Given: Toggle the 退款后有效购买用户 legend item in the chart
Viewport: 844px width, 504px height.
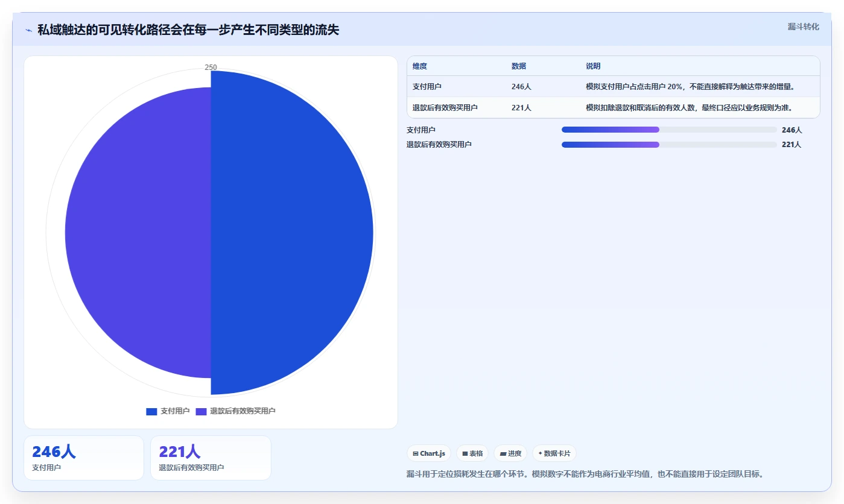Looking at the screenshot, I should (x=235, y=411).
